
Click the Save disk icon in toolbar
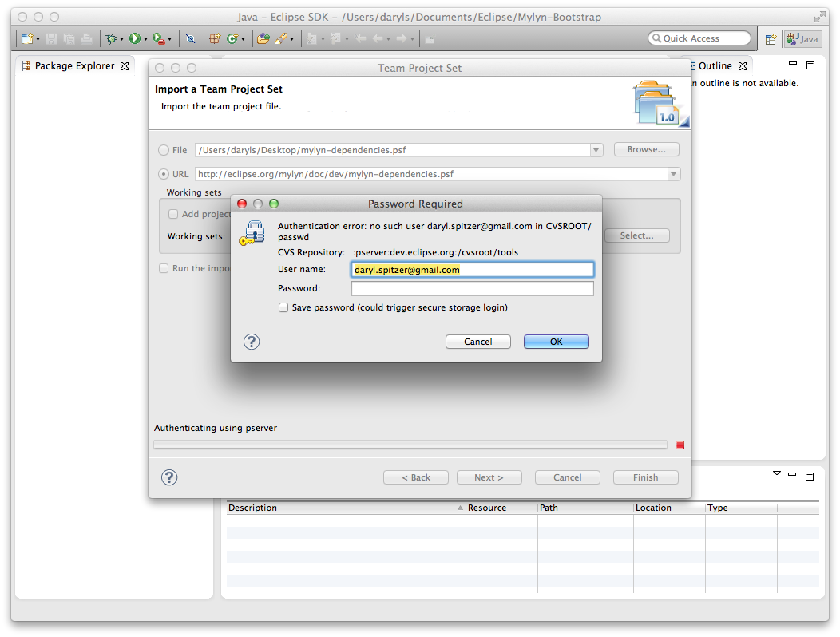(51, 38)
